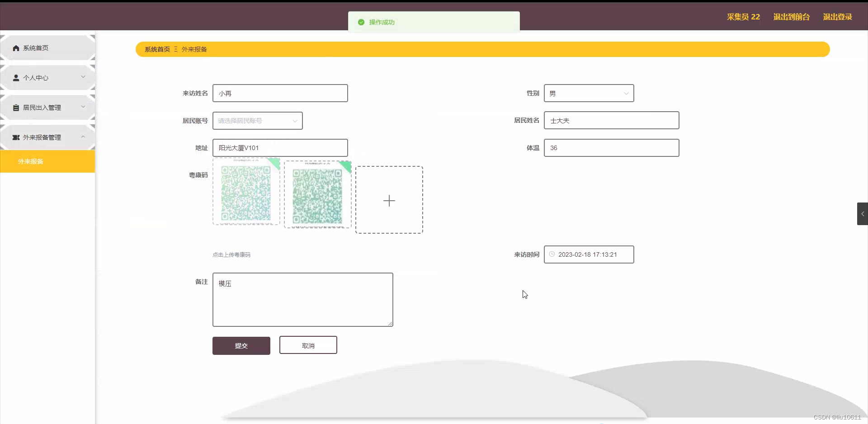Click the person icon beside 个人中心
This screenshot has width=868, height=424.
[x=16, y=78]
